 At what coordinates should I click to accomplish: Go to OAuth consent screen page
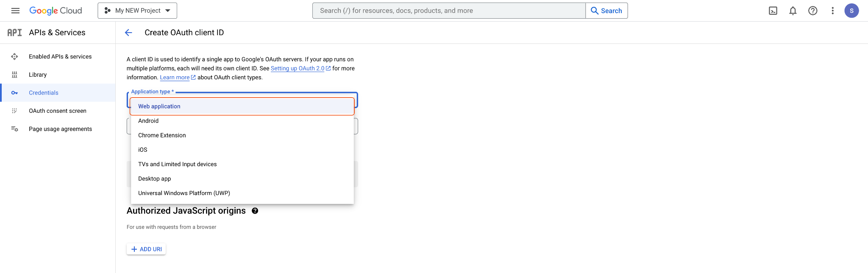[x=58, y=111]
